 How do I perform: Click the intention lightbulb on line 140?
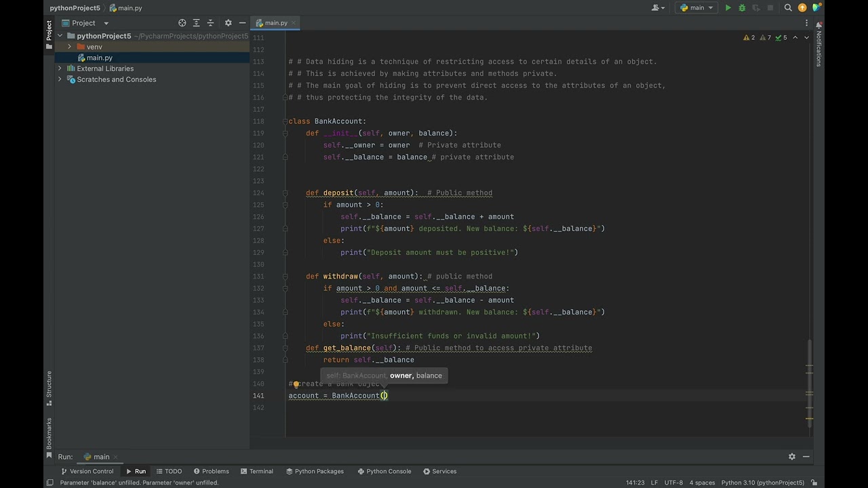[296, 384]
